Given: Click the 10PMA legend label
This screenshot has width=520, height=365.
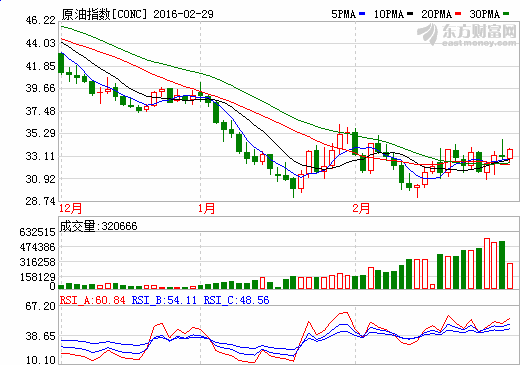Looking at the screenshot, I should tap(389, 14).
